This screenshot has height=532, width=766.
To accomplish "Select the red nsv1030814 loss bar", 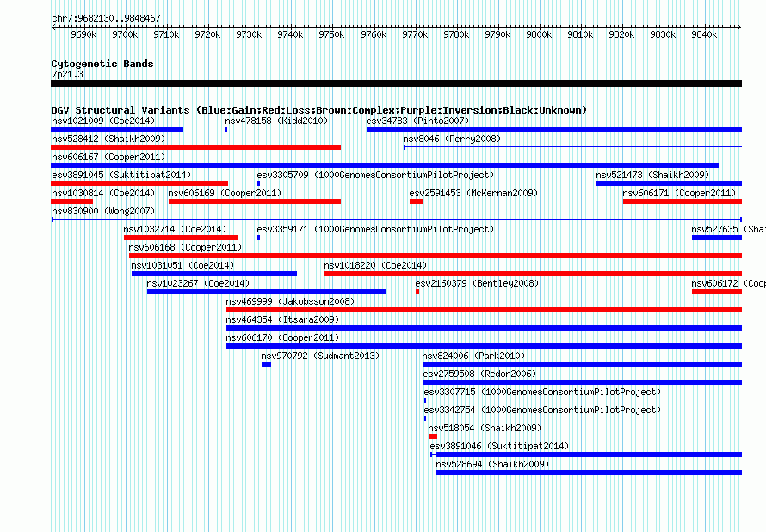I will (x=71, y=201).
